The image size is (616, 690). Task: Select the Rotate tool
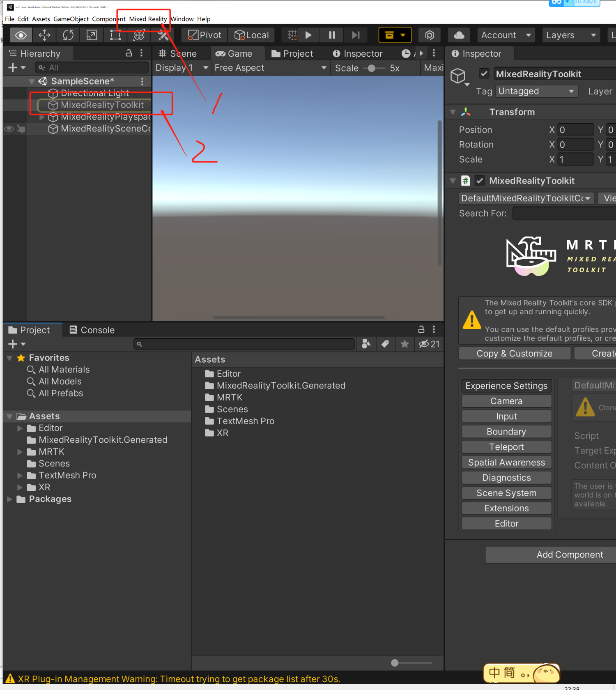coord(68,35)
